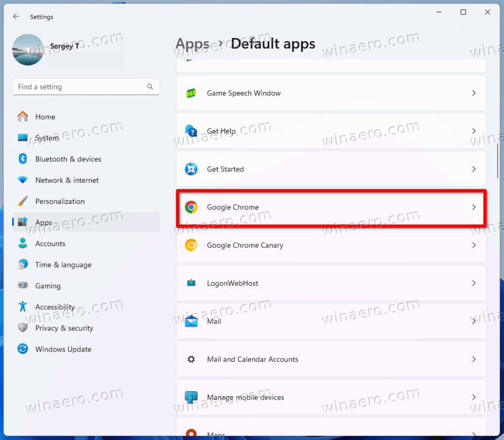The height and width of the screenshot is (440, 504).
Task: Open the Mail and Calendar Accounts entry
Action: coord(331,359)
